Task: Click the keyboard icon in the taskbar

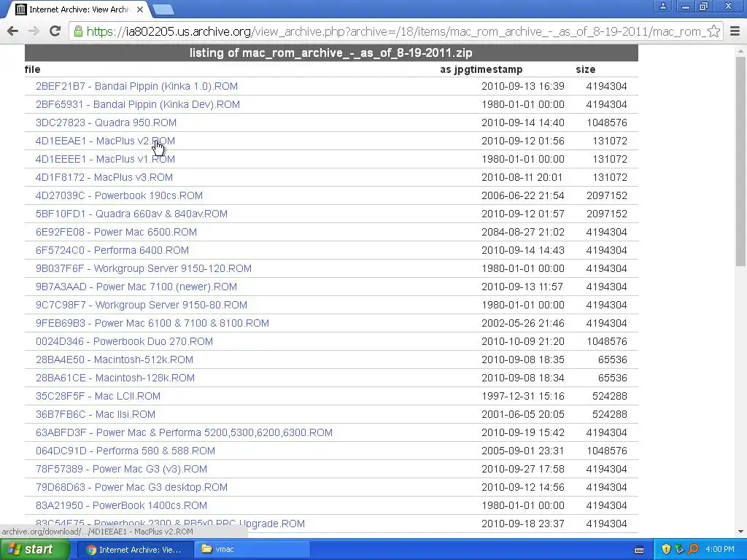Action: 639,550
